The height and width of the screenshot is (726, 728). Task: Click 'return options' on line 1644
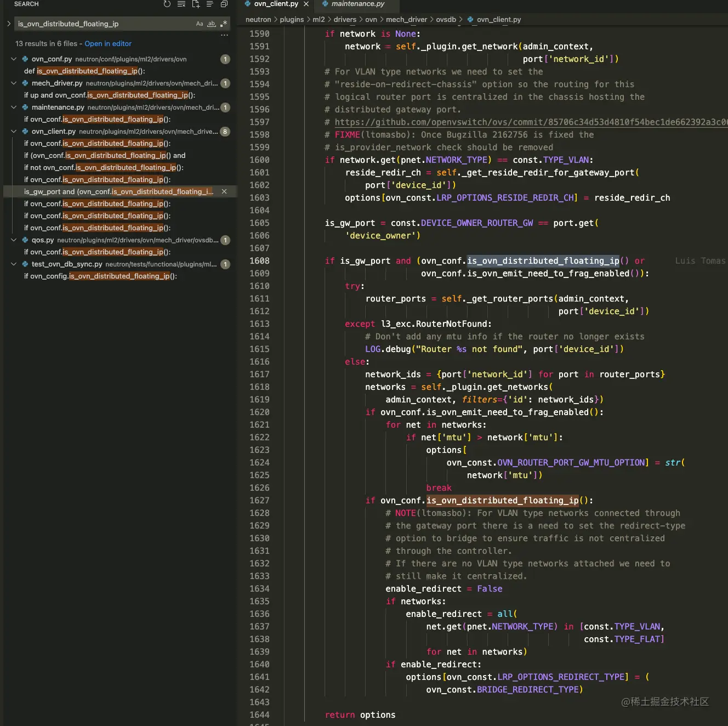coord(360,714)
